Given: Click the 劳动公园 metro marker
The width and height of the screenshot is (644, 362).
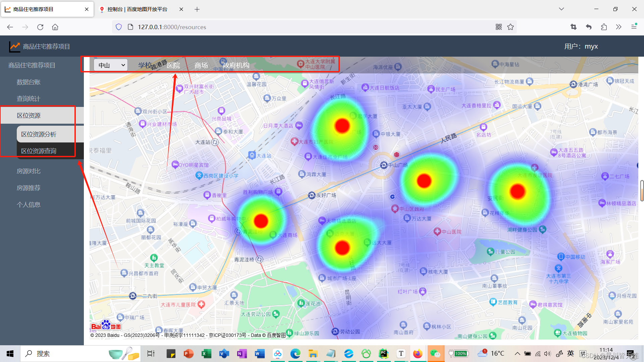Looking at the screenshot, I should tap(335, 331).
